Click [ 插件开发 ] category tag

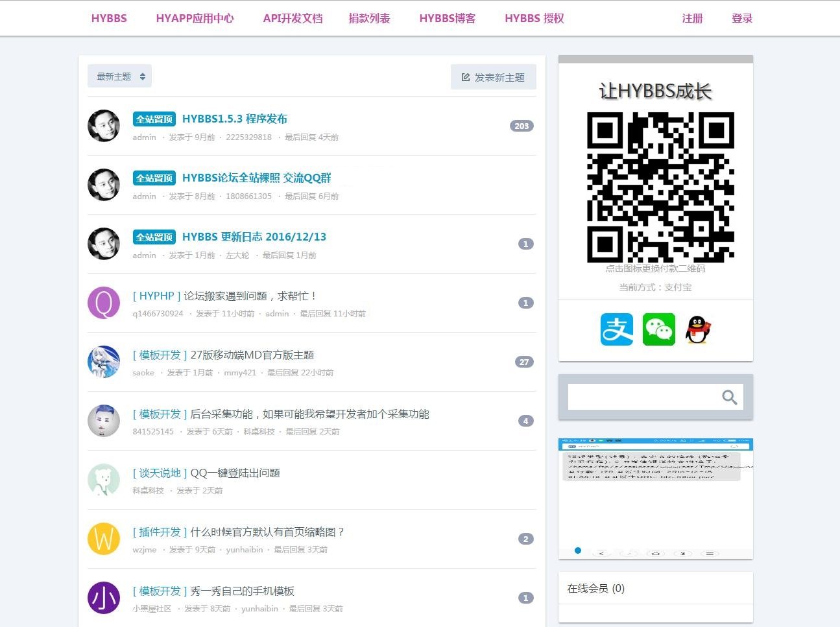pyautogui.click(x=160, y=532)
